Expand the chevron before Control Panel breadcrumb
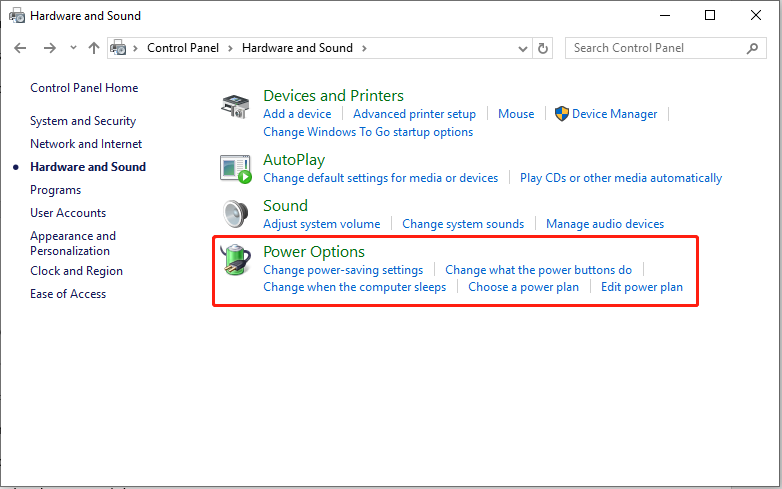The image size is (782, 489). [x=135, y=48]
